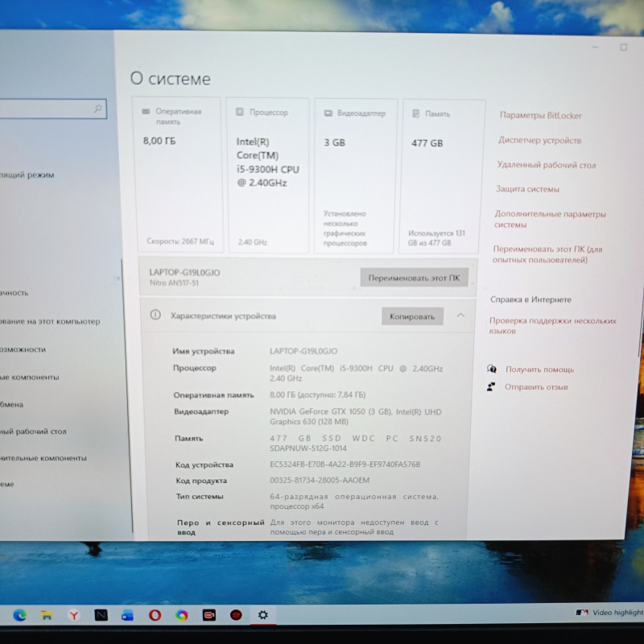The height and width of the screenshot is (644, 644).
Task: Select the sidebar item ending in 'ящий режим'
Action: coord(27,175)
